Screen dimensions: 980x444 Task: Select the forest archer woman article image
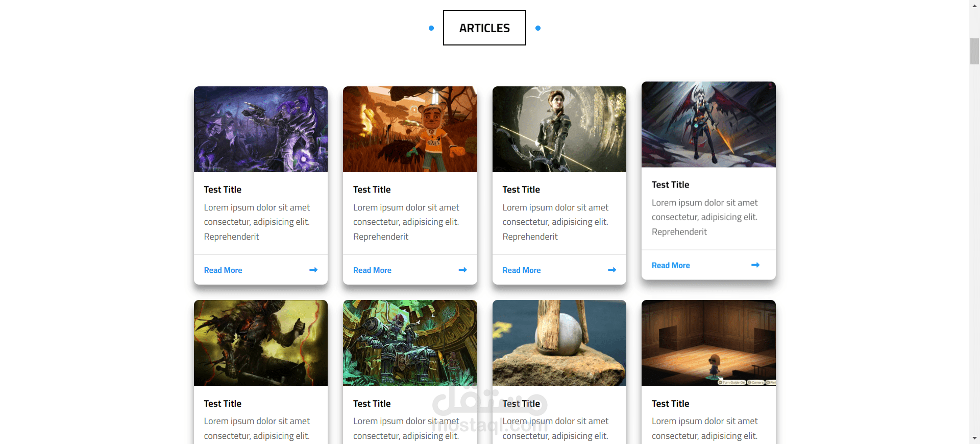[559, 129]
